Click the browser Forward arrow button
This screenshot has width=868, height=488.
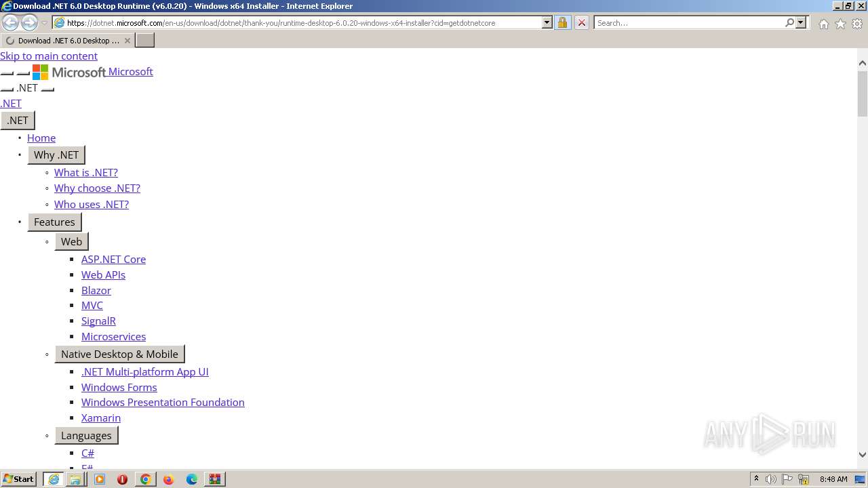tap(29, 22)
